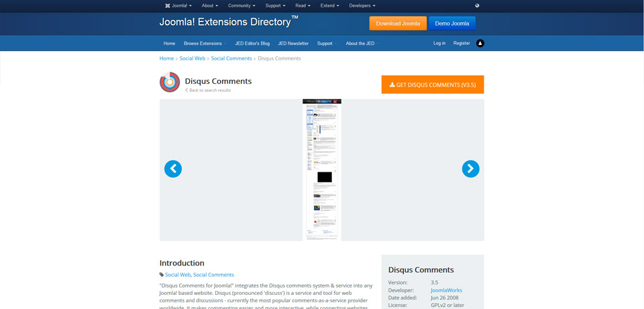This screenshot has width=644, height=309.
Task: Open the Support dropdown in the top bar
Action: pyautogui.click(x=275, y=6)
